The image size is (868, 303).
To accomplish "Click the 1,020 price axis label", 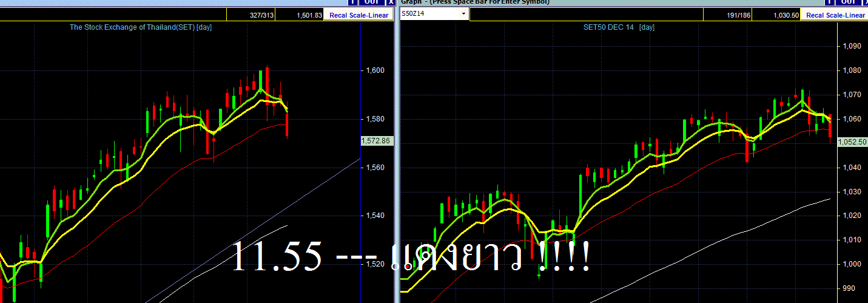I will pos(853,216).
